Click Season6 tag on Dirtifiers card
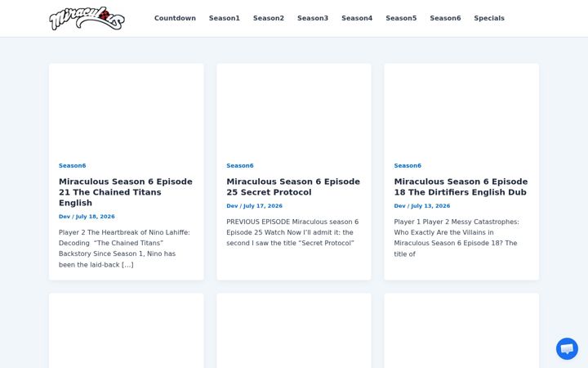This screenshot has width=588, height=368. coord(408,165)
